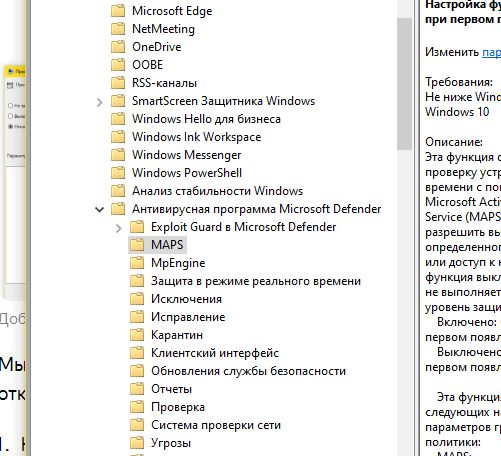Select Клиентский интерфейс label
The width and height of the screenshot is (501, 456).
click(x=215, y=353)
